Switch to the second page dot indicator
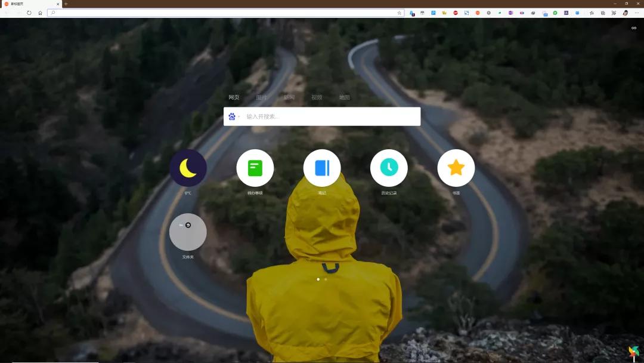 pos(326,279)
